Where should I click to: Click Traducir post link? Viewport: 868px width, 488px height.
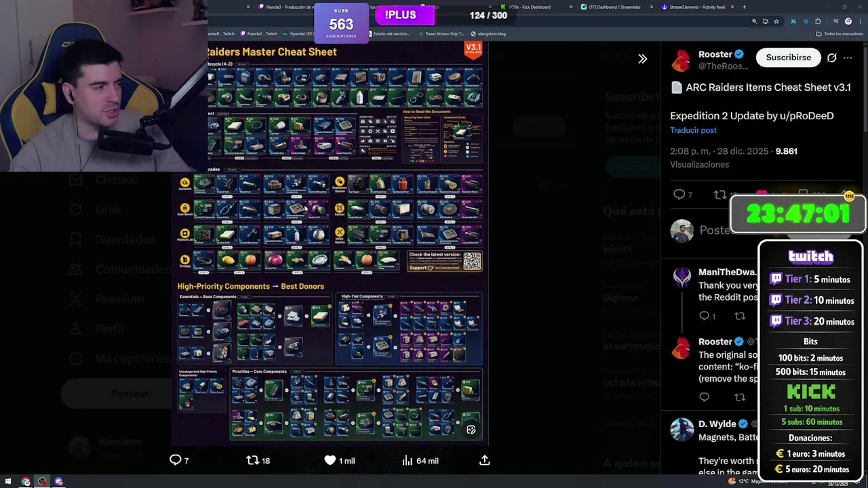coord(693,130)
